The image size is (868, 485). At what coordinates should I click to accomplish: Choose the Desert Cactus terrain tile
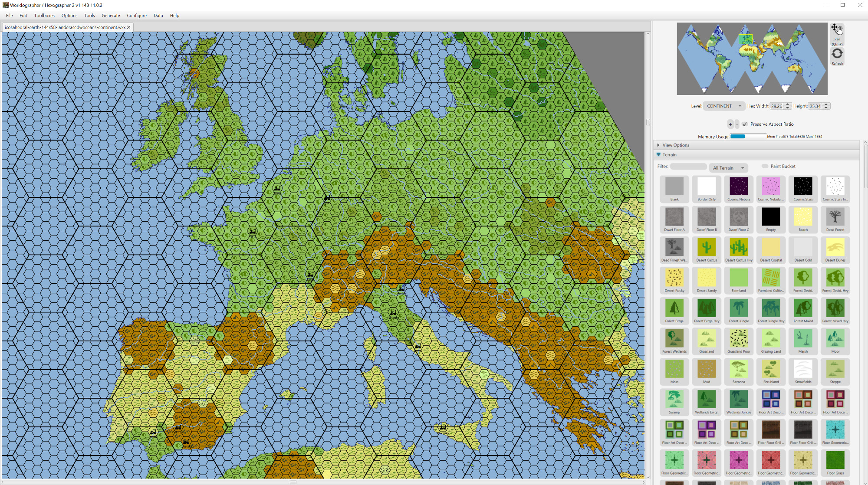(x=706, y=248)
